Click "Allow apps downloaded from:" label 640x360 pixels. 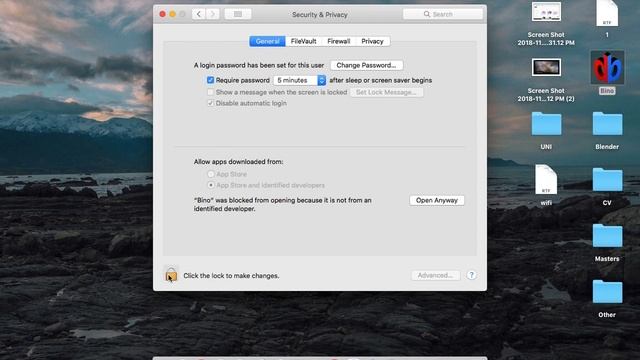point(238,162)
